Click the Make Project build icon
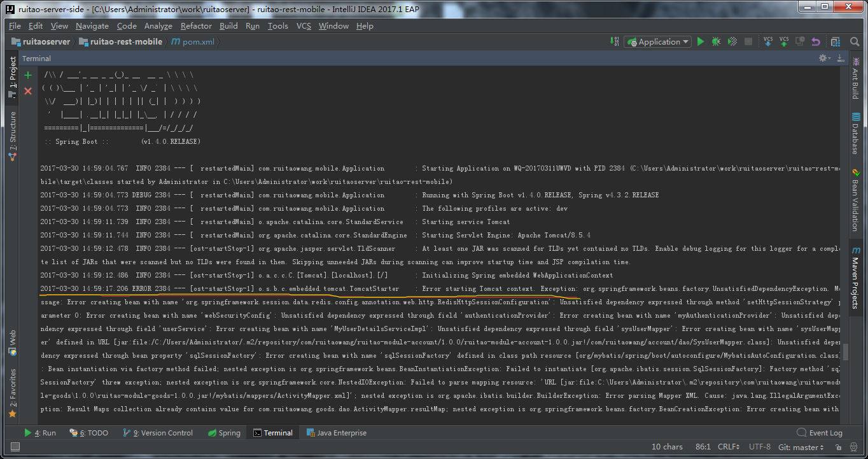 (615, 41)
